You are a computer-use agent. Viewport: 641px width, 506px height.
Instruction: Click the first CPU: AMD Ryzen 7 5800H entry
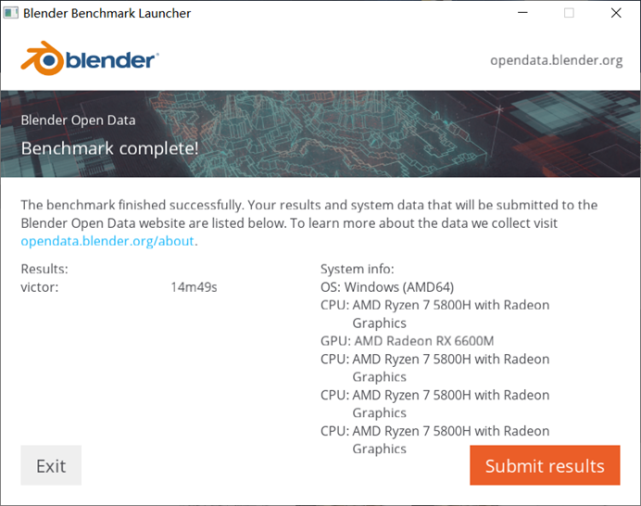(x=435, y=305)
